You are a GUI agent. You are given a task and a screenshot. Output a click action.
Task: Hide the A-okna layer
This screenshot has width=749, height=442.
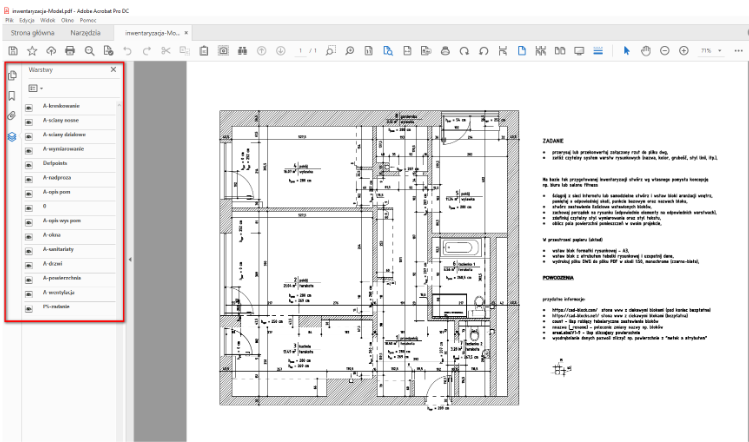(30, 233)
